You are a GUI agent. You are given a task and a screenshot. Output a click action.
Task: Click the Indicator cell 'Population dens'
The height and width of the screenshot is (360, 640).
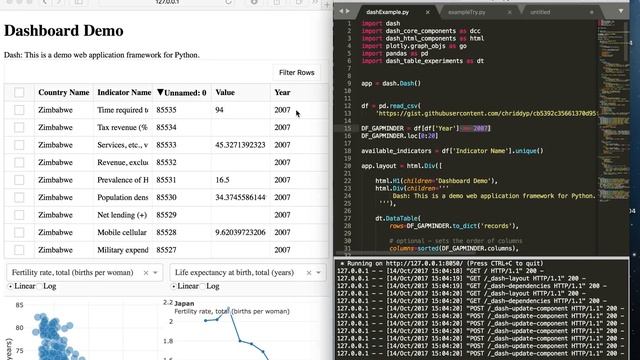click(x=122, y=198)
